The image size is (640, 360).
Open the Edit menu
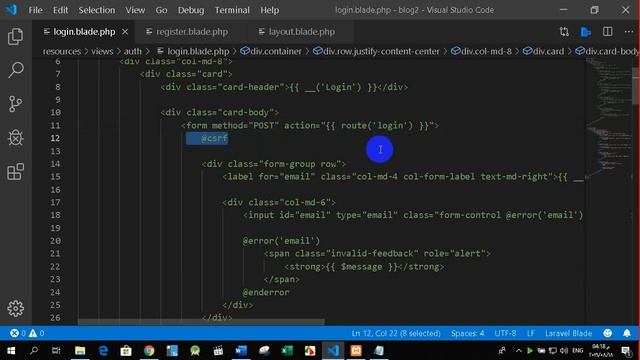(60, 10)
